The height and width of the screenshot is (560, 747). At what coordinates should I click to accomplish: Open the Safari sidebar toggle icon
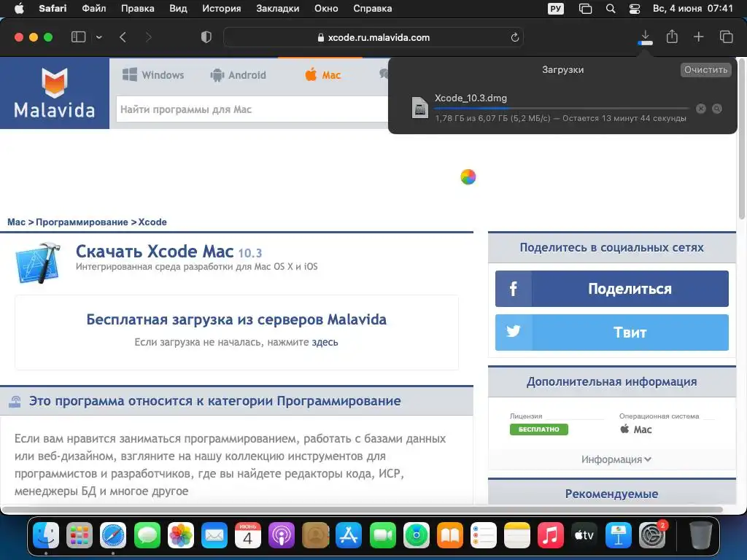click(78, 37)
